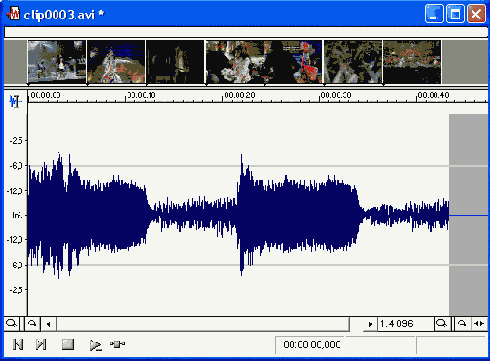This screenshot has height=361, width=490.
Task: Click the 1:4,096 zoom ratio field
Action: click(406, 324)
